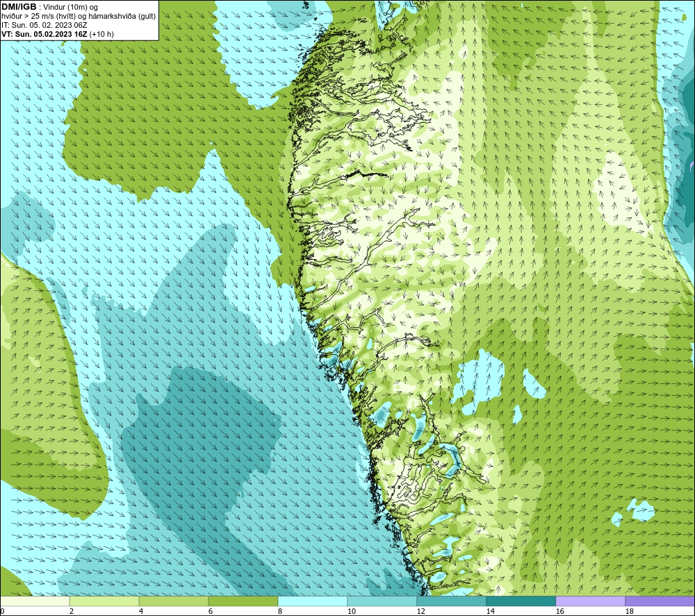
Task: Click the 'Vindur (10m) og' label
Action: pyautogui.click(x=70, y=8)
